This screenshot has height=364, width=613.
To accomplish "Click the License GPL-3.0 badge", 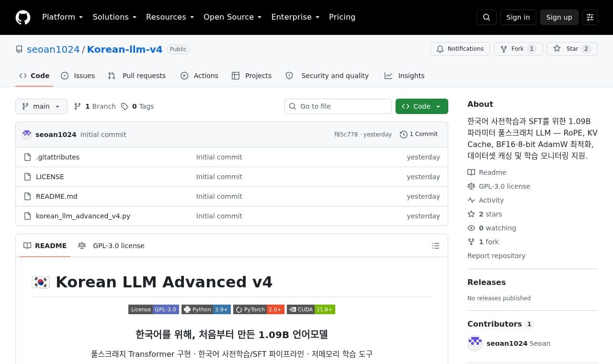I will point(154,309).
